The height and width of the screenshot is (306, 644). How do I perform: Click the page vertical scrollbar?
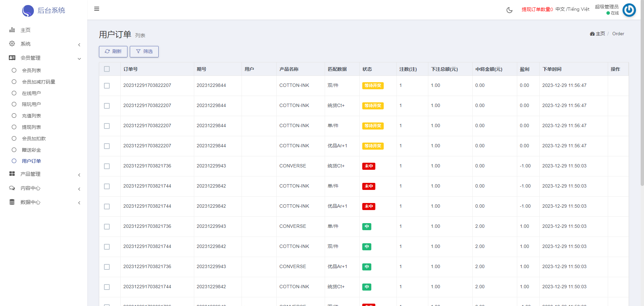[642, 101]
